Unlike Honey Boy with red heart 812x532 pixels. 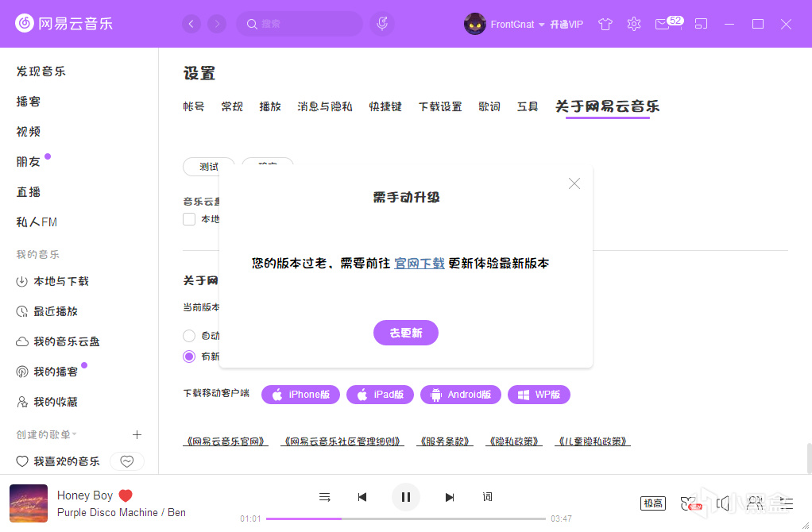pyautogui.click(x=126, y=495)
